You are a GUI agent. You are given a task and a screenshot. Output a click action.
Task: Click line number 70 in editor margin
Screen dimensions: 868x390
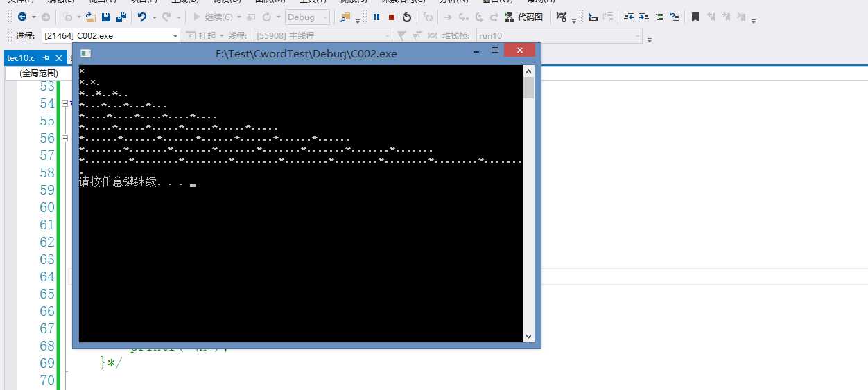(47, 380)
